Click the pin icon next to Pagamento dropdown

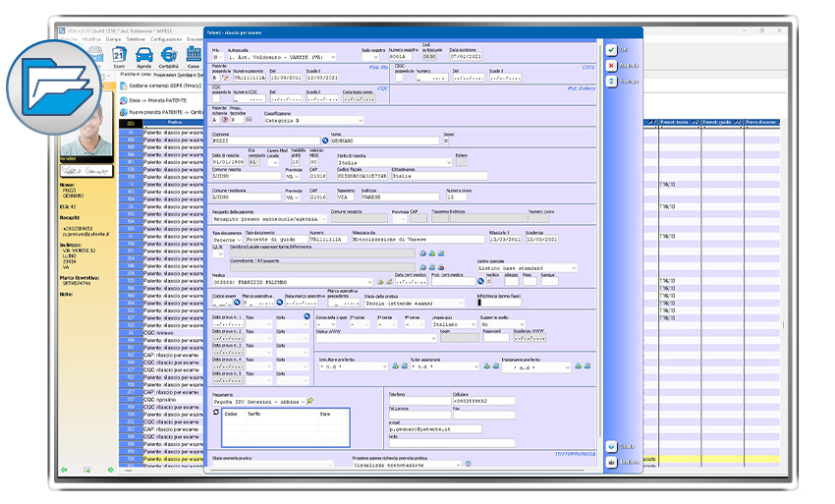tap(309, 401)
